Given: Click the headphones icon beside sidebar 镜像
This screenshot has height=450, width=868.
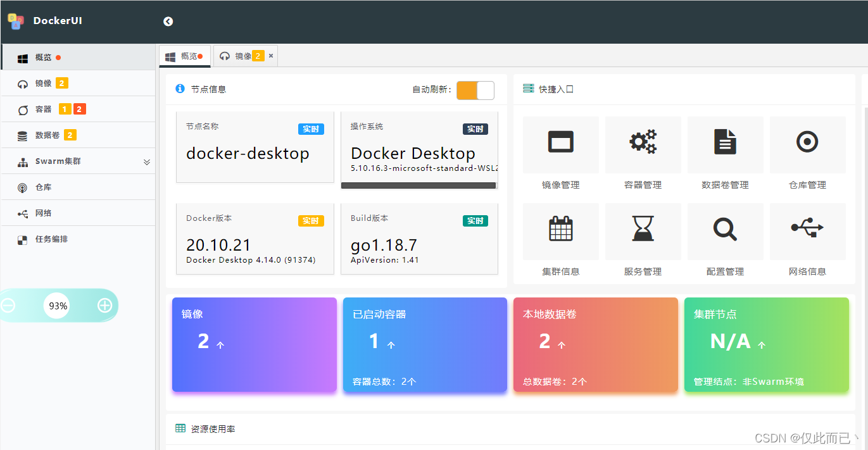Looking at the screenshot, I should (23, 84).
